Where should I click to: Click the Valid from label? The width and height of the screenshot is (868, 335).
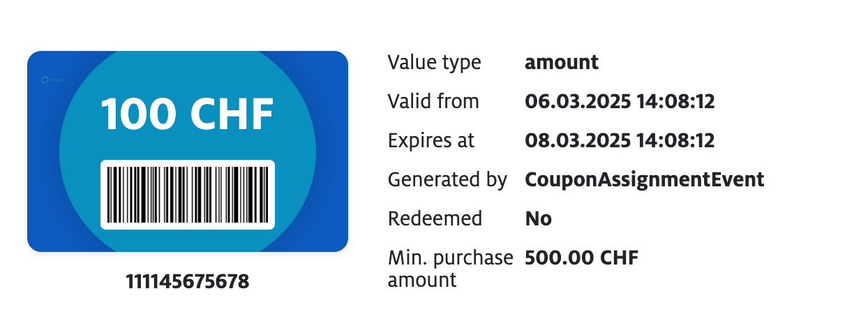pyautogui.click(x=433, y=102)
